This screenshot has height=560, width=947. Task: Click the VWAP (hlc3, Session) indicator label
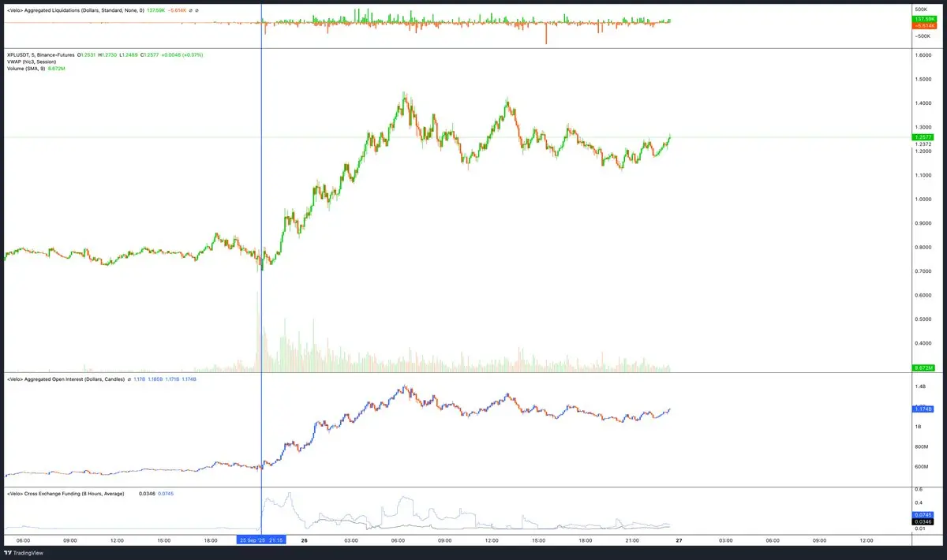point(30,62)
